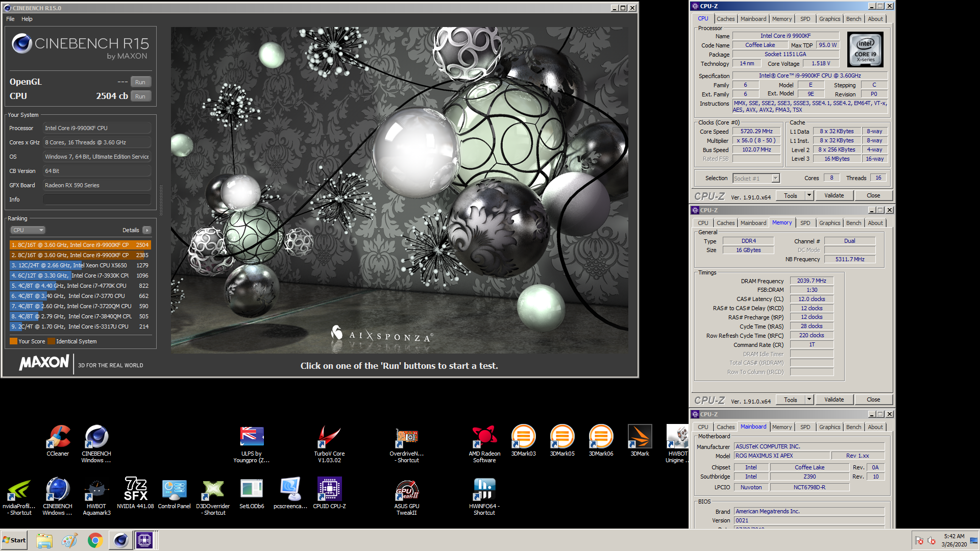Click the Info input field

pos(97,199)
